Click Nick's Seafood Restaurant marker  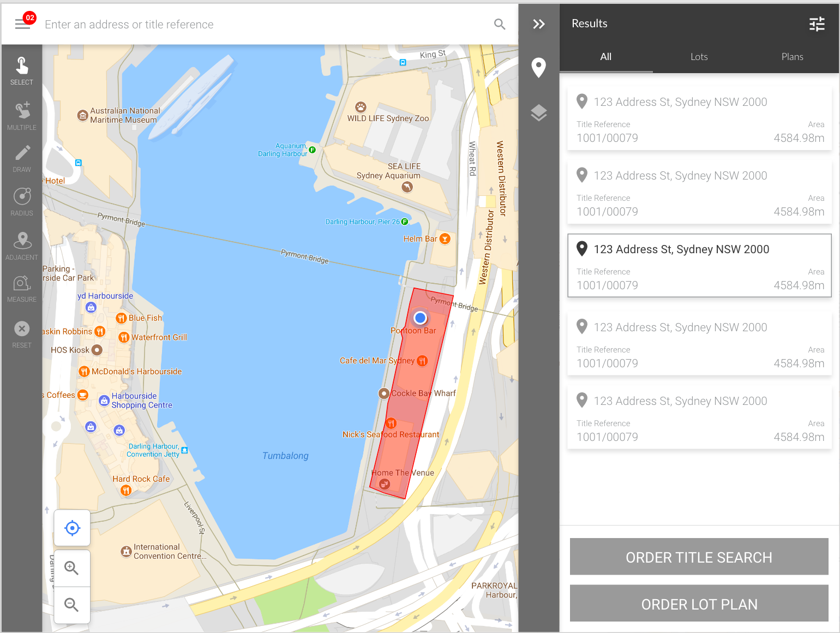[x=391, y=423]
